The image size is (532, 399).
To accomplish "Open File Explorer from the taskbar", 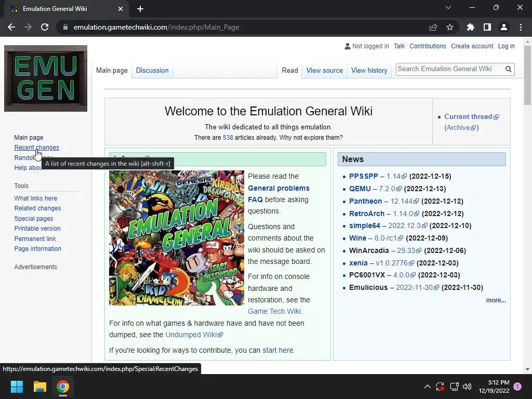I will (x=39, y=387).
